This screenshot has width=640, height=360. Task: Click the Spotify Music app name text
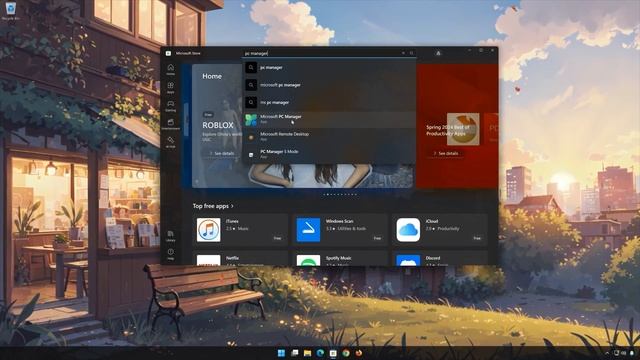click(339, 258)
